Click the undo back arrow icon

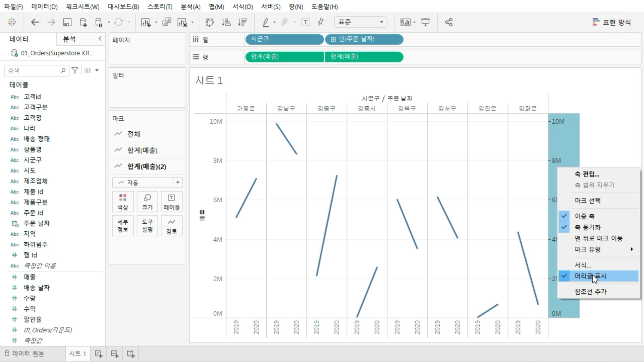[35, 22]
